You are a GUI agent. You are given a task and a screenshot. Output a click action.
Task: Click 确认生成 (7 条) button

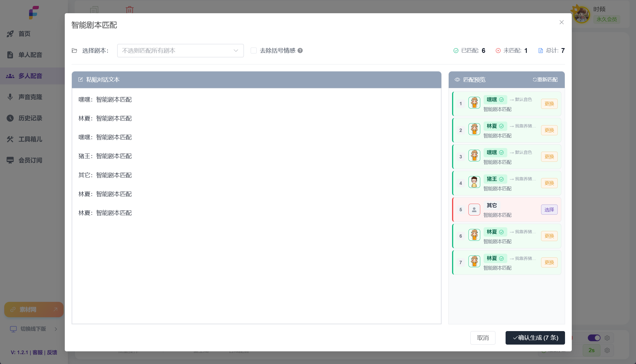click(x=535, y=338)
